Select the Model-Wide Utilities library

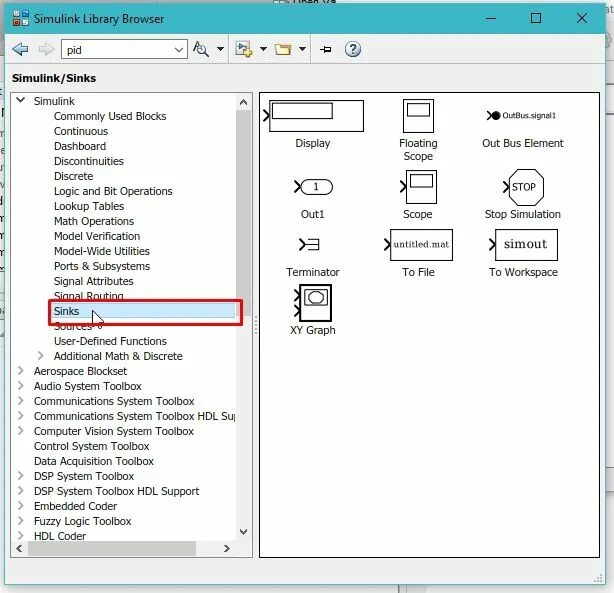(x=102, y=251)
